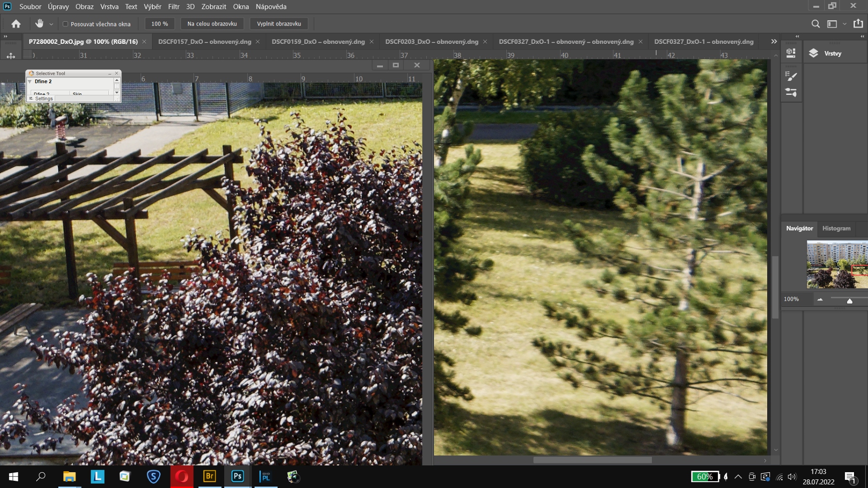868x488 pixels.
Task: Enable 'Posouvat všechna okna' checkbox
Action: tap(66, 24)
